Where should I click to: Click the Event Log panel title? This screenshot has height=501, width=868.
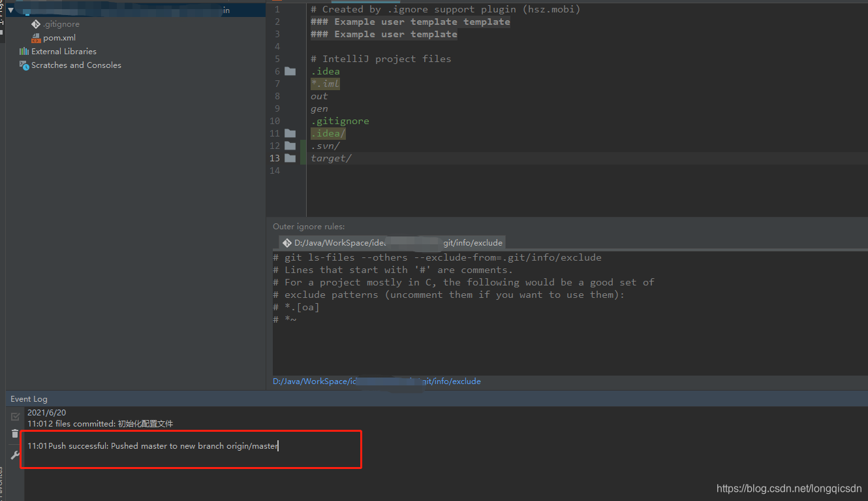(29, 399)
